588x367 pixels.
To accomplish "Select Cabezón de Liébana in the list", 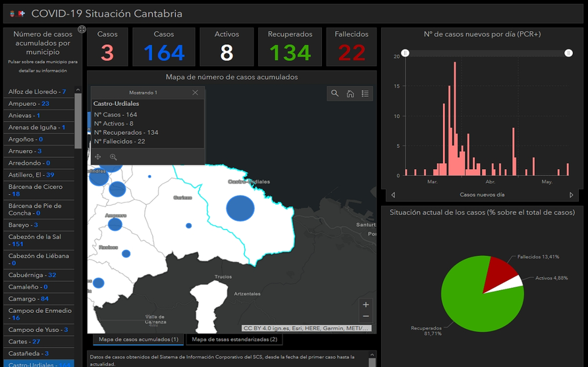I will (39, 260).
